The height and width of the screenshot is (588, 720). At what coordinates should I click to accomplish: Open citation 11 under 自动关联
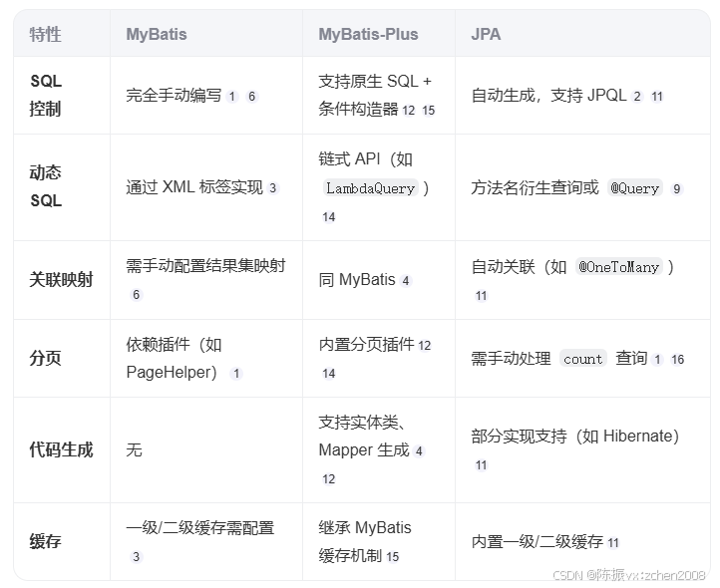[482, 296]
